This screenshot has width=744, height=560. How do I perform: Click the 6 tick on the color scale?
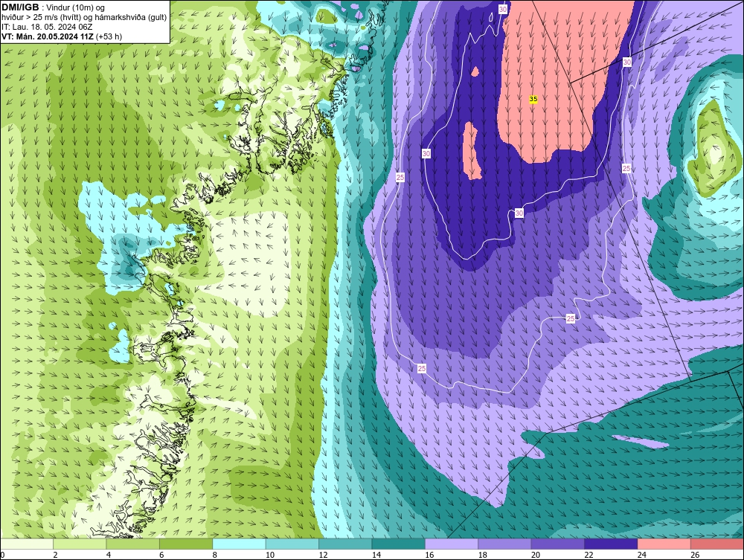pyautogui.click(x=161, y=555)
